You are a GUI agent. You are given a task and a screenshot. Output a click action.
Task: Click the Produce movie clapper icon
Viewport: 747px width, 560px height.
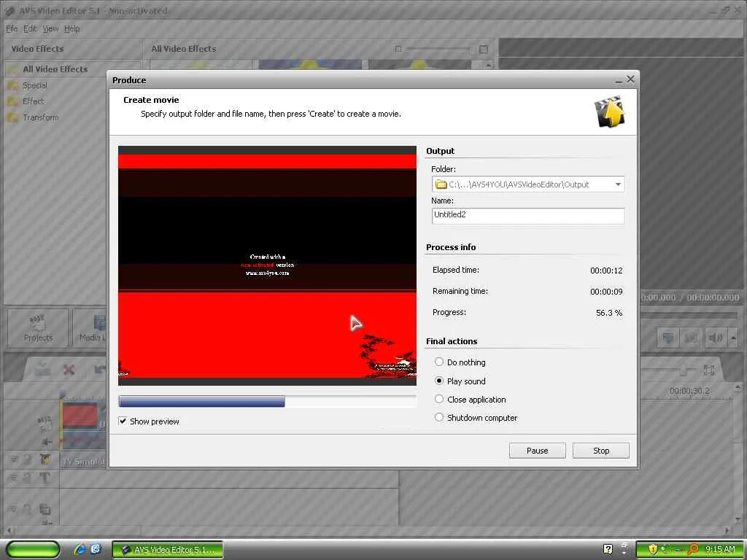609,112
